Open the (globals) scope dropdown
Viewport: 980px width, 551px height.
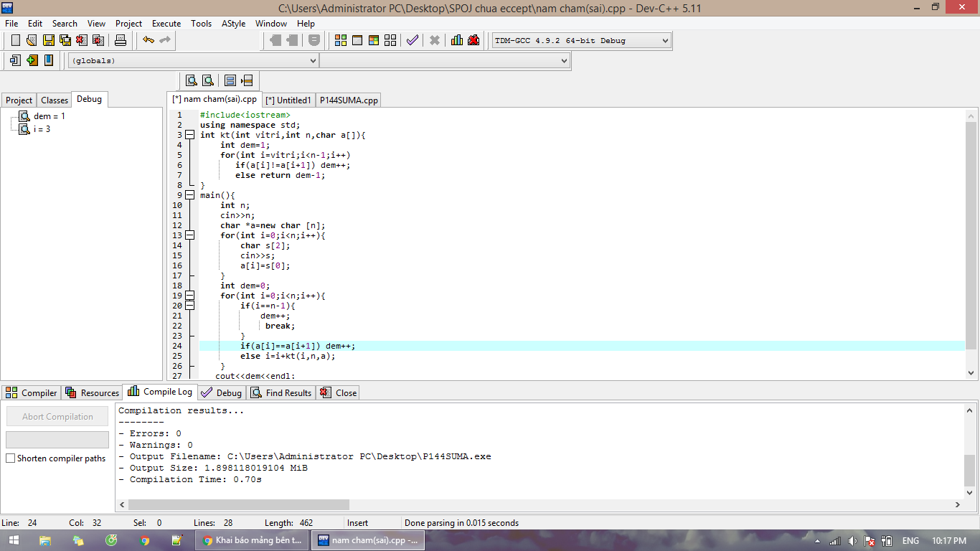pos(193,61)
